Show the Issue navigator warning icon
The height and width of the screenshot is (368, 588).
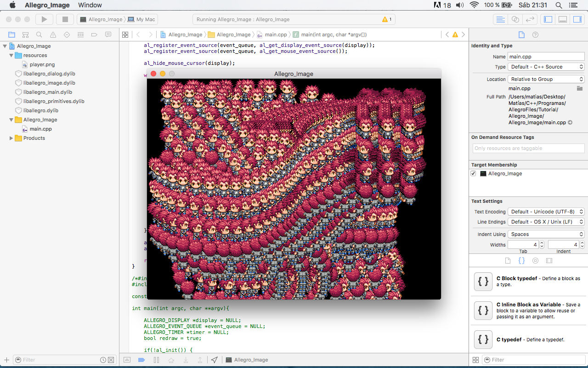pyautogui.click(x=53, y=35)
